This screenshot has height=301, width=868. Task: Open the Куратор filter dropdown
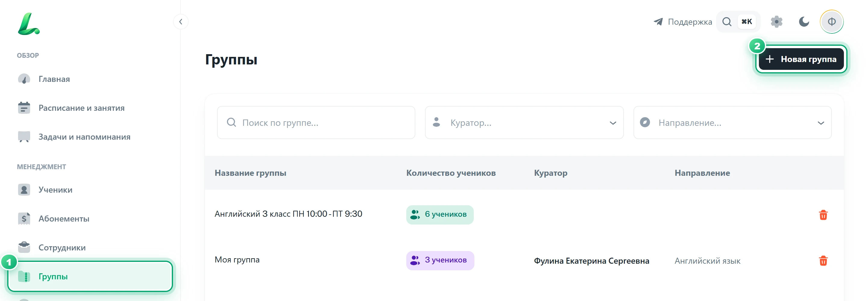(x=524, y=123)
